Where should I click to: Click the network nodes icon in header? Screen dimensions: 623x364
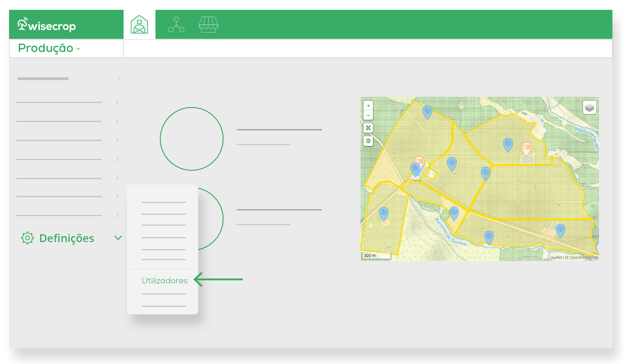coord(176,24)
